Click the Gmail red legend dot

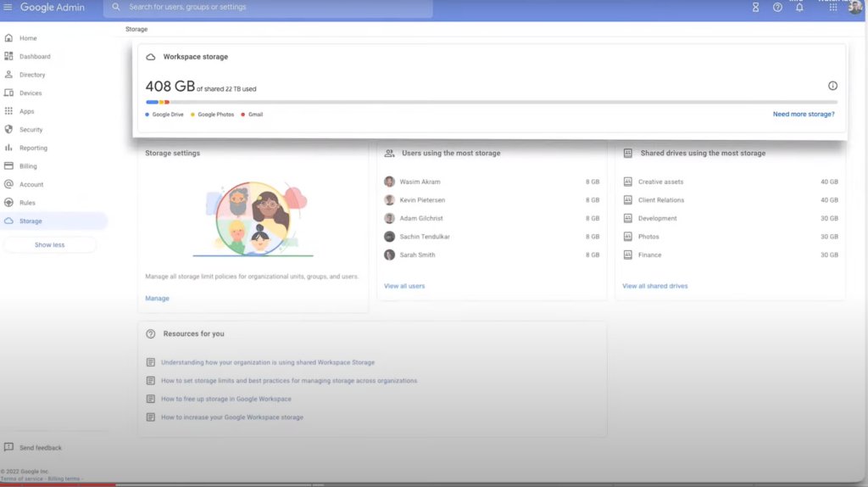pyautogui.click(x=242, y=115)
